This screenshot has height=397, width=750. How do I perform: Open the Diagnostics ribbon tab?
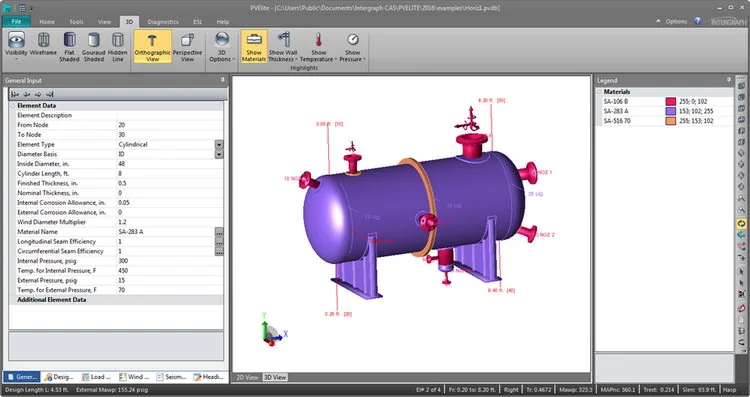163,22
